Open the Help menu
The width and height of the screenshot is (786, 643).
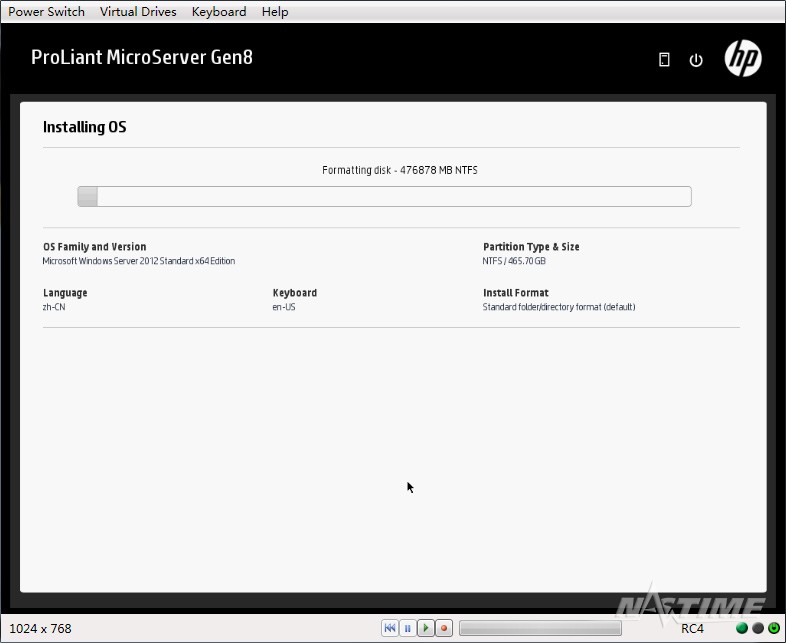275,12
